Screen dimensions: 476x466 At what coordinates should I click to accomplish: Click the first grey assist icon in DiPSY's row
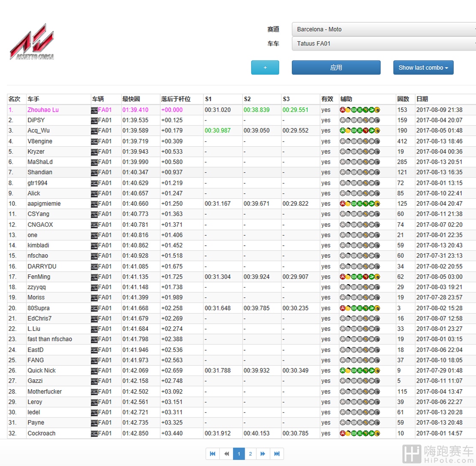pyautogui.click(x=342, y=120)
